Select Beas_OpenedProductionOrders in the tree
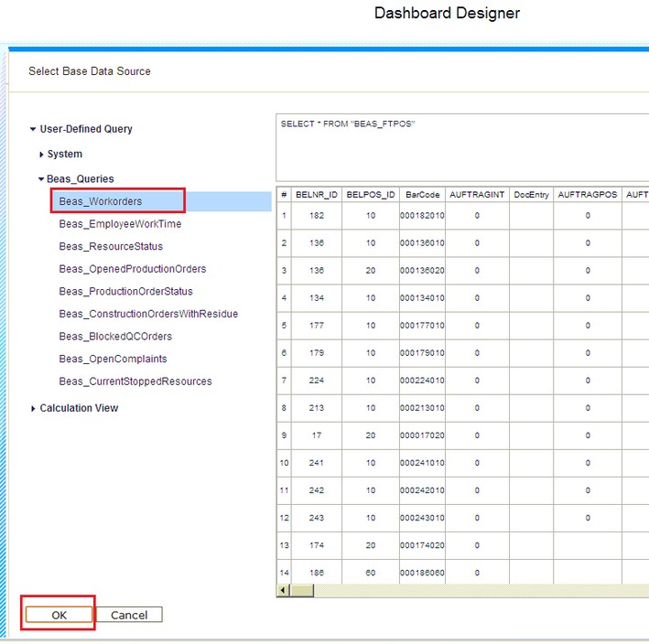The height and width of the screenshot is (644, 649). point(133,269)
